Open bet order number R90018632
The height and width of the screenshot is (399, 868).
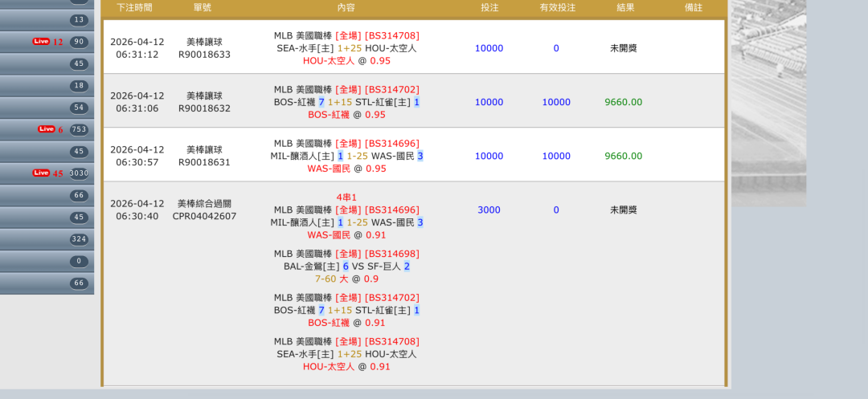coord(204,108)
